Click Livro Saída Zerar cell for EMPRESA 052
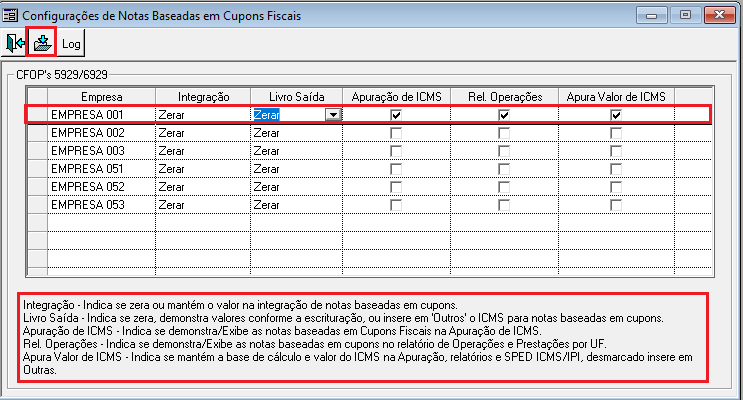 297,187
